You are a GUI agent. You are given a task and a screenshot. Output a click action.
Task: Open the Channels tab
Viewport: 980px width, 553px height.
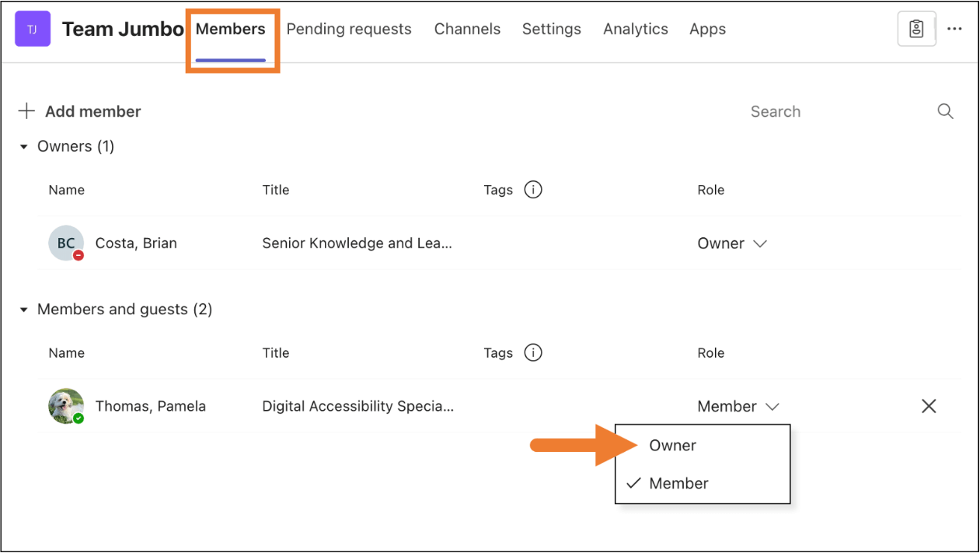(467, 30)
